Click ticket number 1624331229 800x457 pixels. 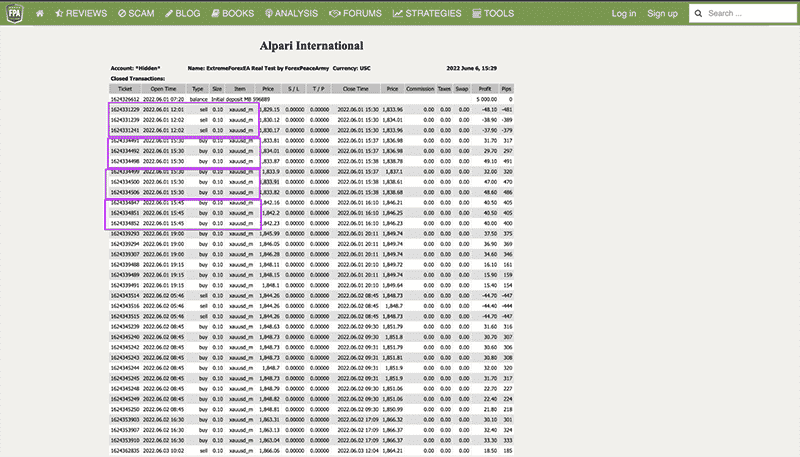[x=125, y=110]
